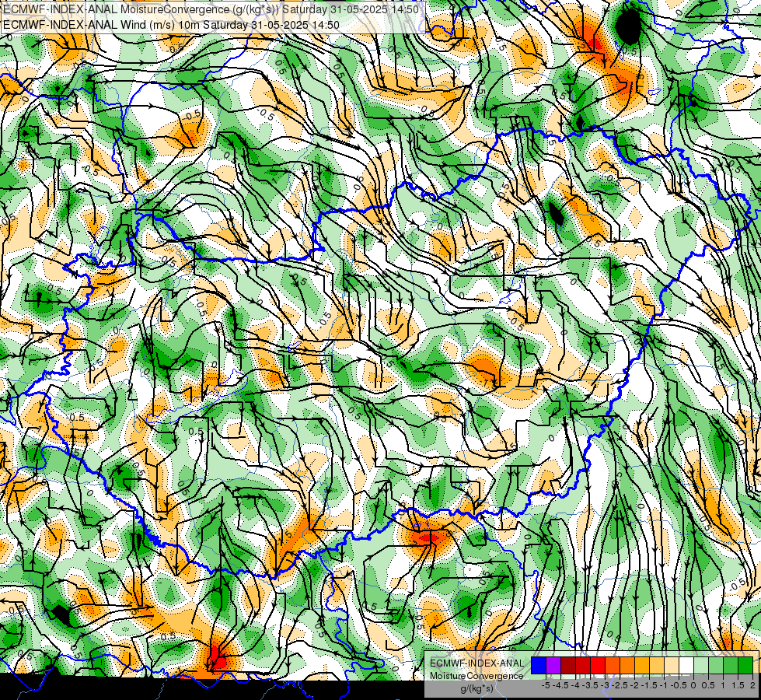Click the '-2' value on the legend scale
The image size is (761, 700).
(635, 685)
